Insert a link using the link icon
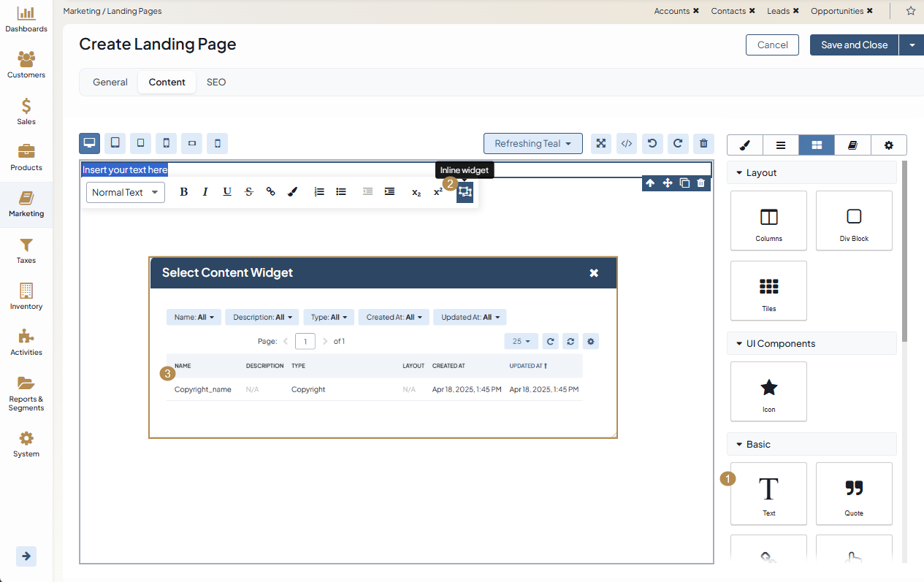This screenshot has height=582, width=924. (x=270, y=192)
